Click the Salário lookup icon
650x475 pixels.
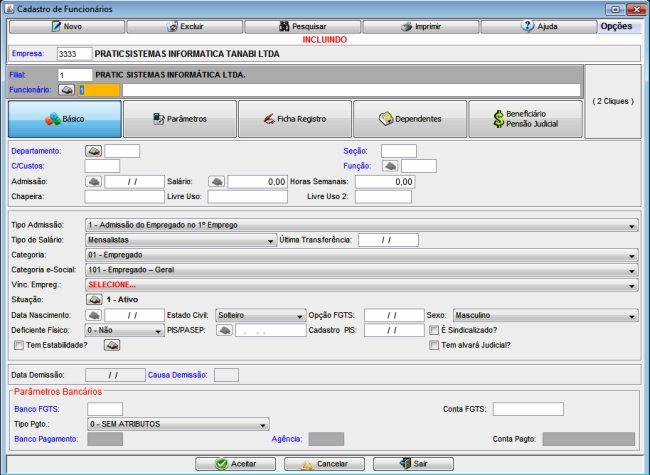217,182
